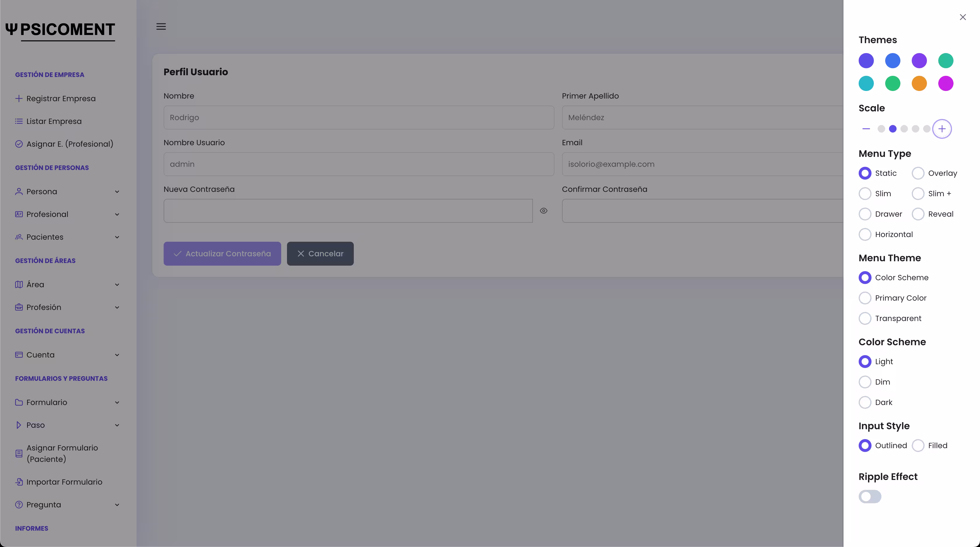Choose the Dark color scheme
Screen dimensions: 980x547
point(865,402)
